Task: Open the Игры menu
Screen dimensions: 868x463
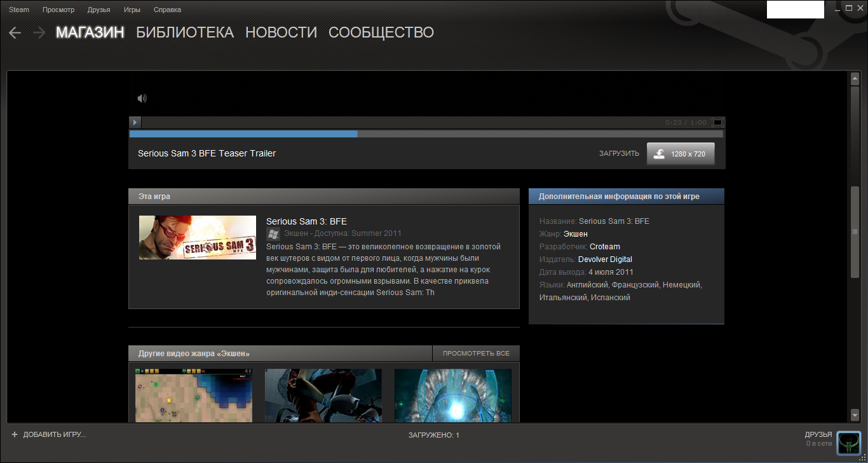Action: tap(132, 10)
